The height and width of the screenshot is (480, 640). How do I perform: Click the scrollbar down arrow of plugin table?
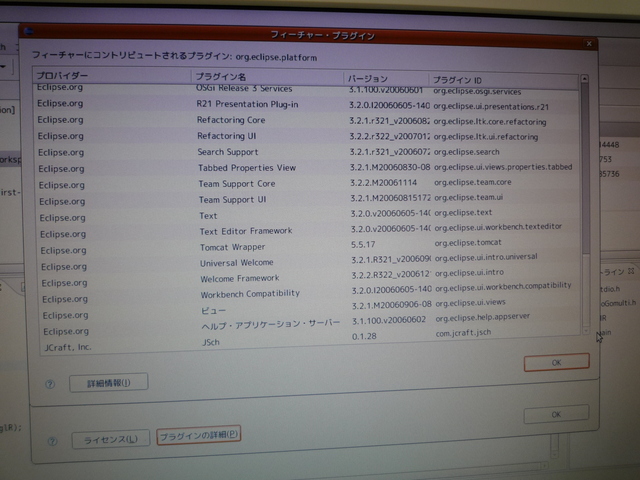[x=586, y=331]
